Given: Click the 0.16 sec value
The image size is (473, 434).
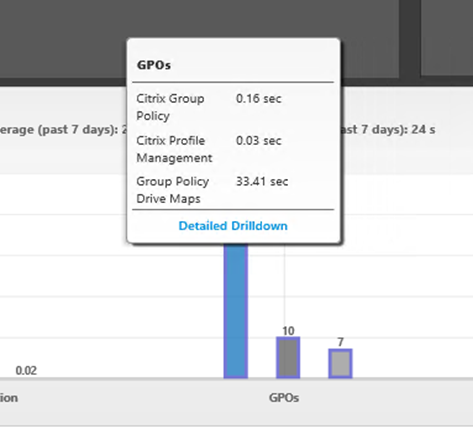Looking at the screenshot, I should coord(259,99).
